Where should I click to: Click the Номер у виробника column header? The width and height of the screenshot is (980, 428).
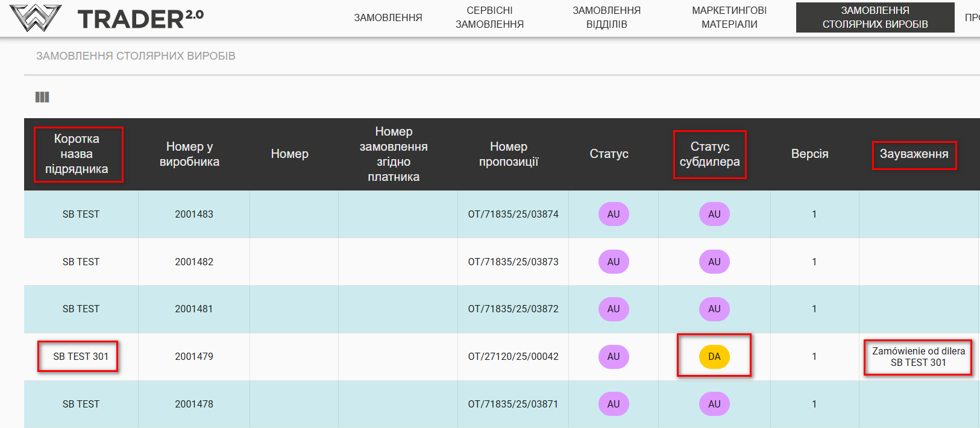(x=189, y=154)
